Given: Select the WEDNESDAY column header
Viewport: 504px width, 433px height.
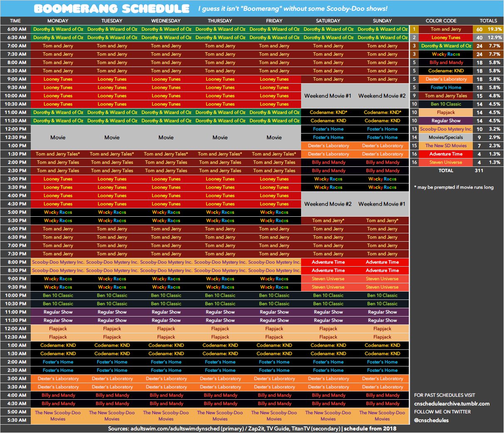Looking at the screenshot, I should (x=166, y=20).
